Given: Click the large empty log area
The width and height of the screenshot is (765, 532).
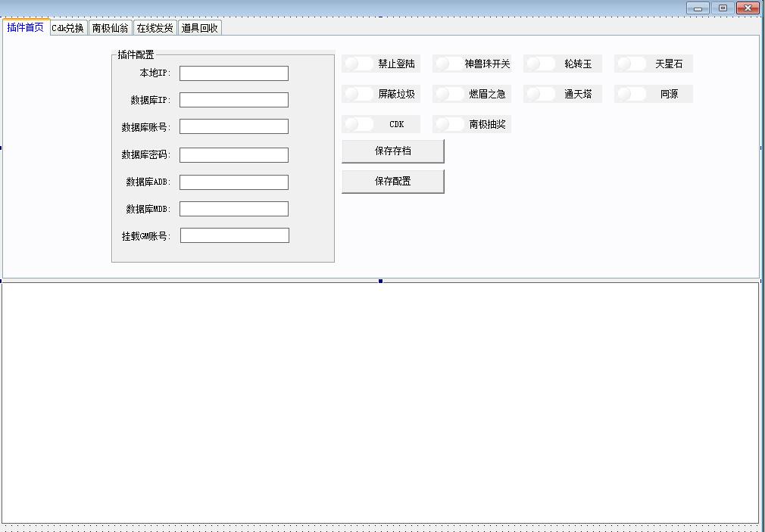Looking at the screenshot, I should tap(379, 401).
